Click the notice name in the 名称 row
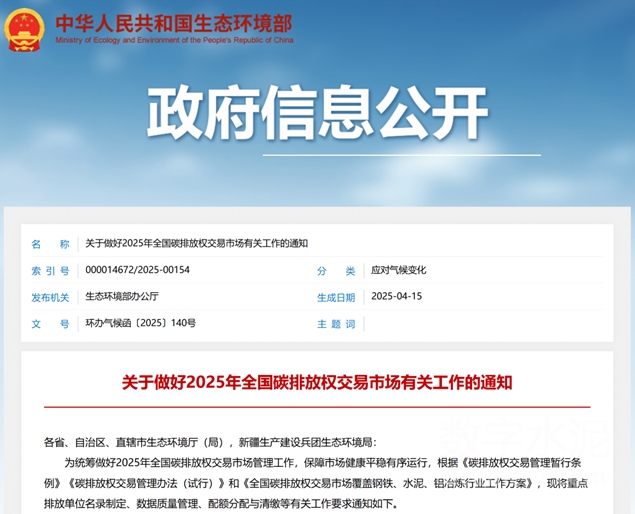This screenshot has height=514, width=635. pos(196,243)
